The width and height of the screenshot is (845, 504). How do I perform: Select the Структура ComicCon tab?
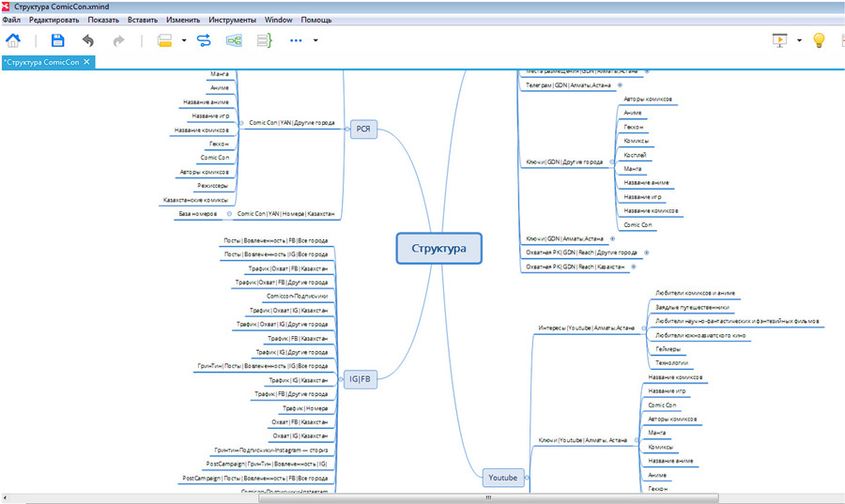click(x=41, y=62)
